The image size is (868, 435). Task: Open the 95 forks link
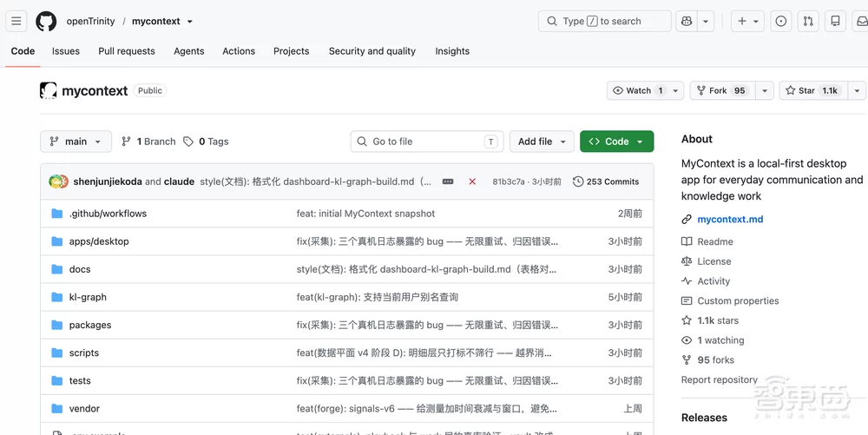pos(716,360)
